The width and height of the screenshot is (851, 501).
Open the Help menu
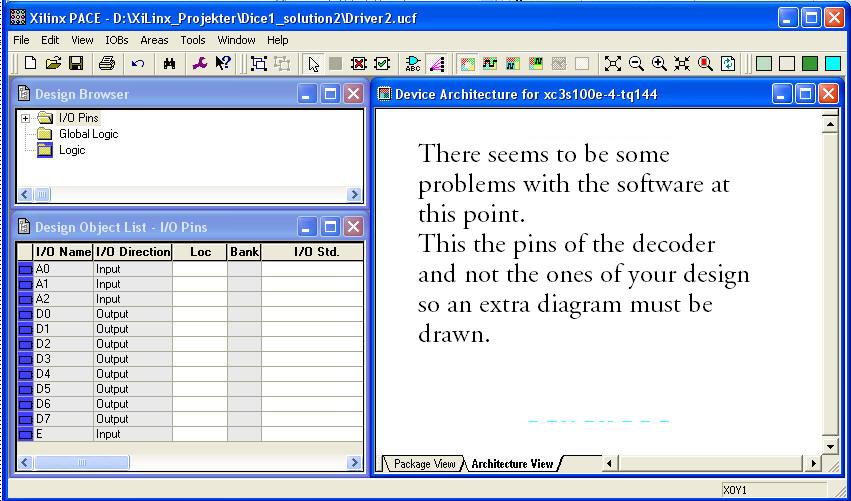tap(277, 40)
